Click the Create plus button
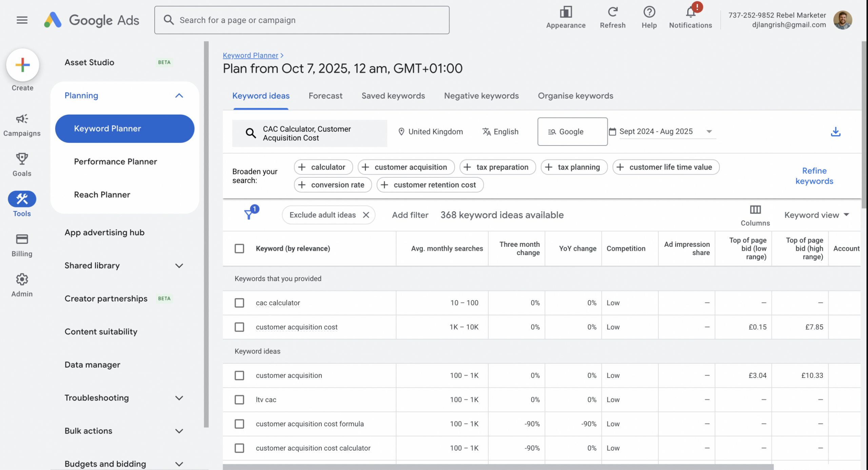The width and height of the screenshot is (868, 470). point(23,65)
